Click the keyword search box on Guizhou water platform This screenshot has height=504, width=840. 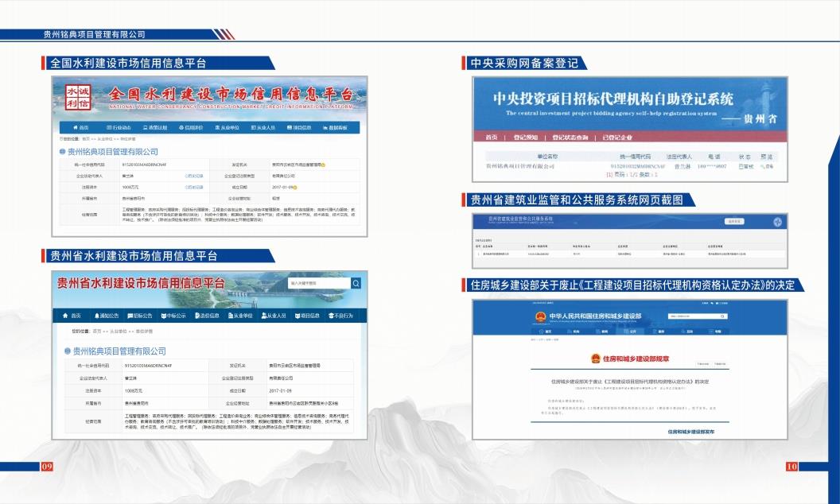[319, 283]
